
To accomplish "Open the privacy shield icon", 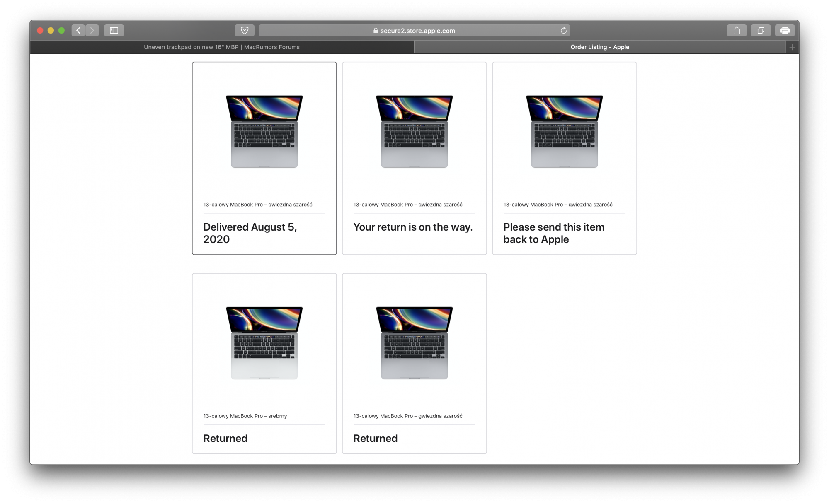I will 245,30.
